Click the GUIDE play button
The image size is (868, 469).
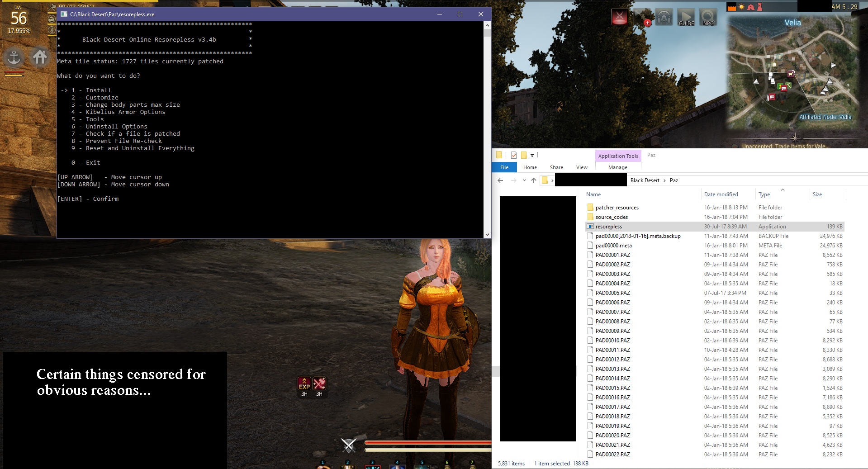coord(686,18)
